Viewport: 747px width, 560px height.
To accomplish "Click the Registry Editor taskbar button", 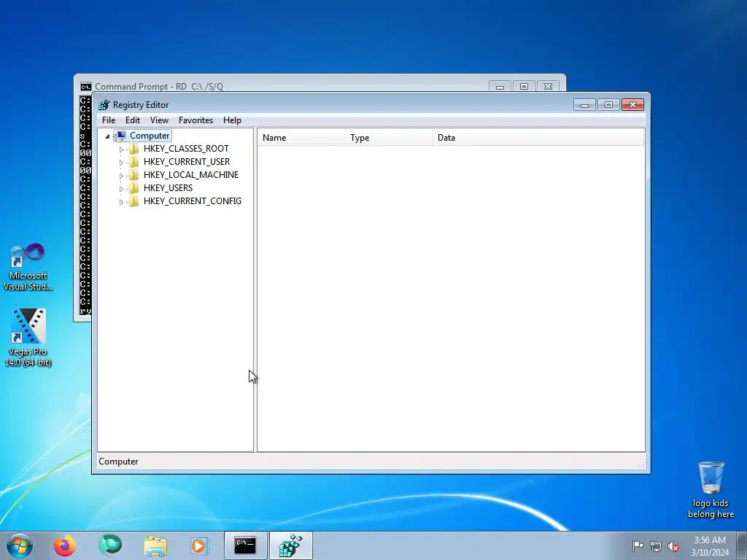I will (291, 545).
